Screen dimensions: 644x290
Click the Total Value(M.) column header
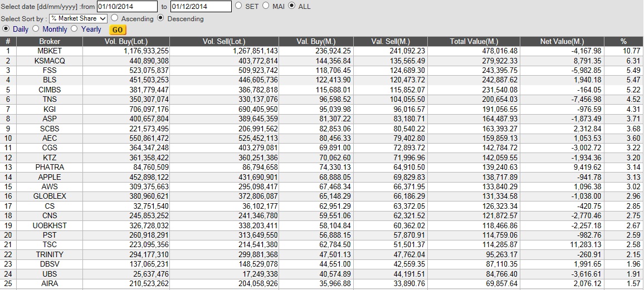474,41
